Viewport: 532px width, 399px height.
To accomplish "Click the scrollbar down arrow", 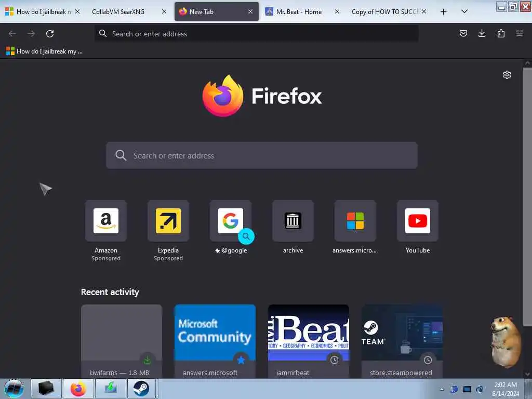I will coord(527,374).
